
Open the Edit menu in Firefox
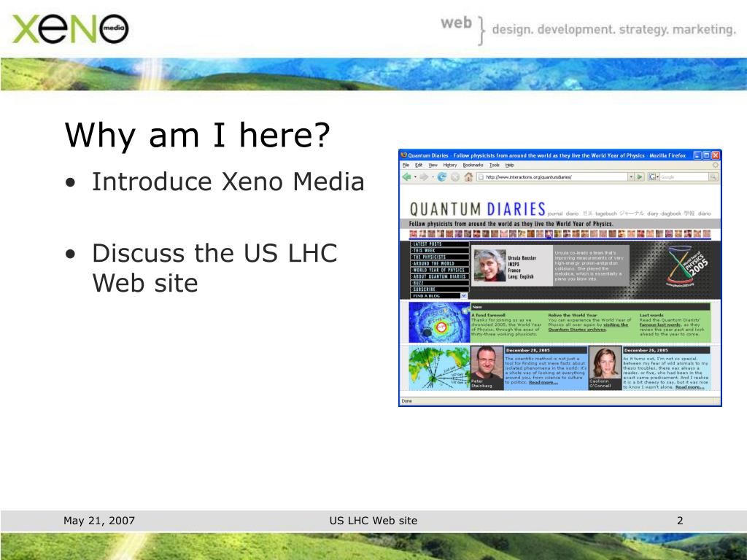click(x=418, y=166)
